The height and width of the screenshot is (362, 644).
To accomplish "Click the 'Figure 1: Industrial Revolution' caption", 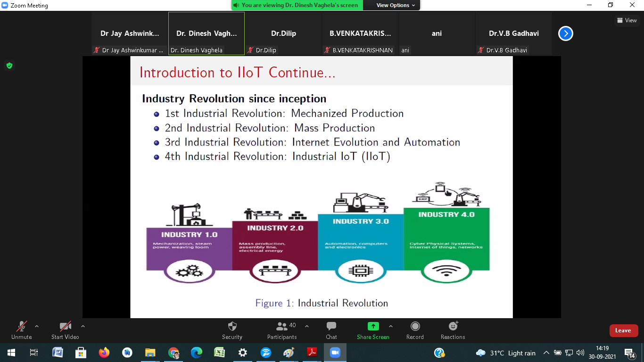I will pos(322,303).
